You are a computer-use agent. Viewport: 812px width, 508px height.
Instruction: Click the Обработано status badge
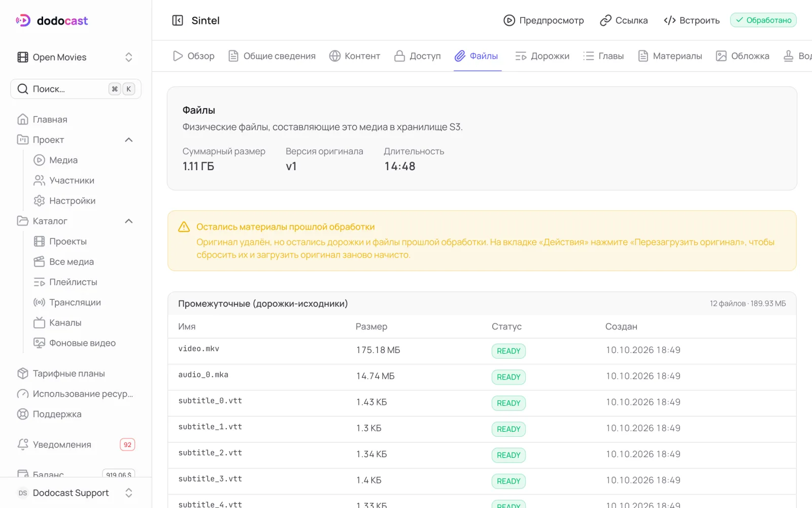pyautogui.click(x=763, y=20)
